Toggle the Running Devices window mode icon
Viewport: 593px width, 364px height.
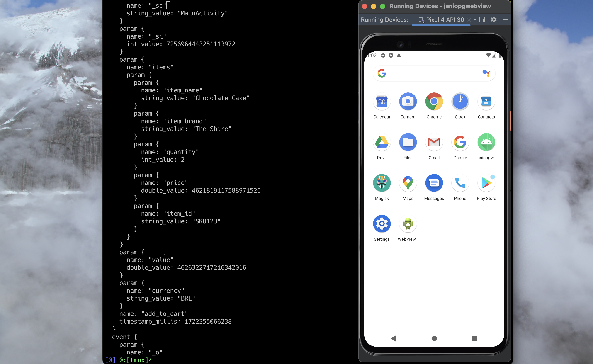coord(481,19)
